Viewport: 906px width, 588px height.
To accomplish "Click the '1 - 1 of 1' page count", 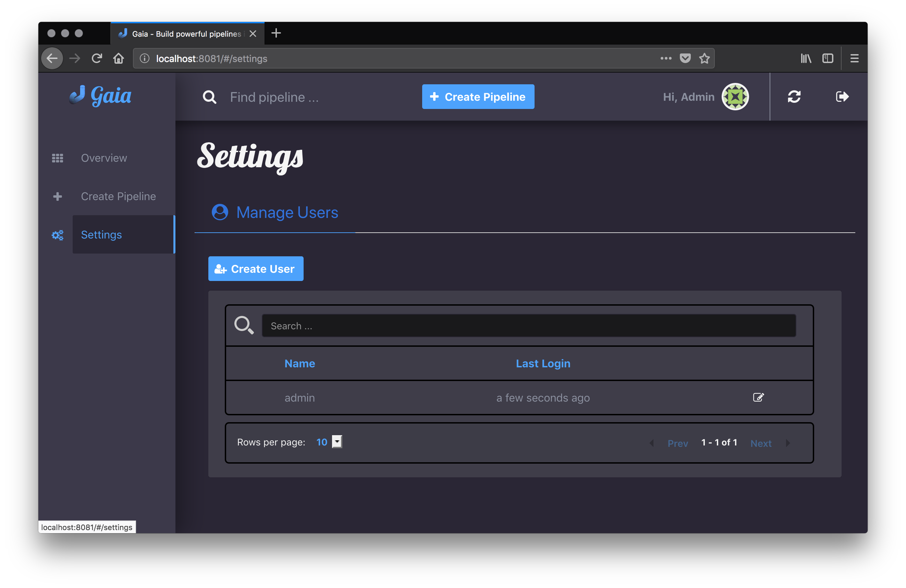I will [x=719, y=442].
